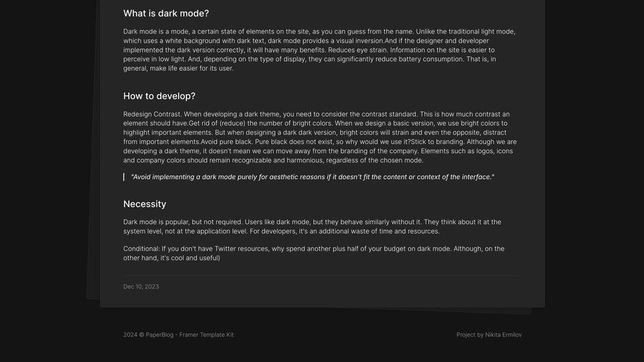This screenshot has width=644, height=362.
Task: Click "PaperBlog" in the footer copyright
Action: coord(160,334)
